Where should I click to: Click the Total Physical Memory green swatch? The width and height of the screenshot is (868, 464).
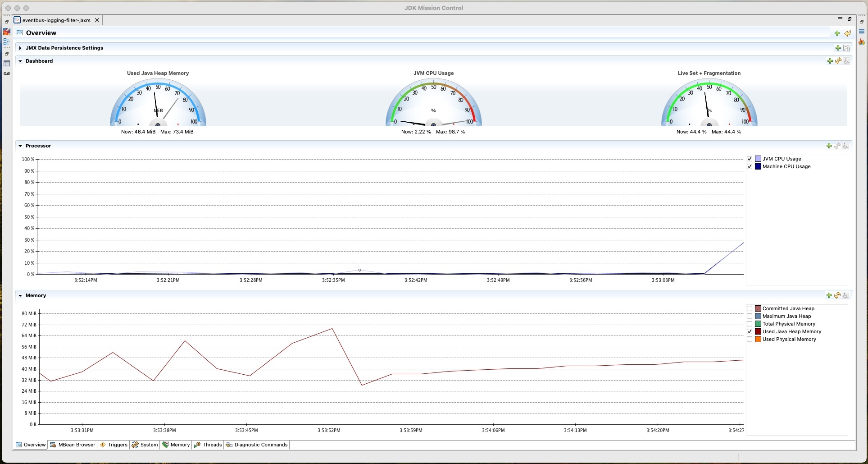(x=758, y=324)
